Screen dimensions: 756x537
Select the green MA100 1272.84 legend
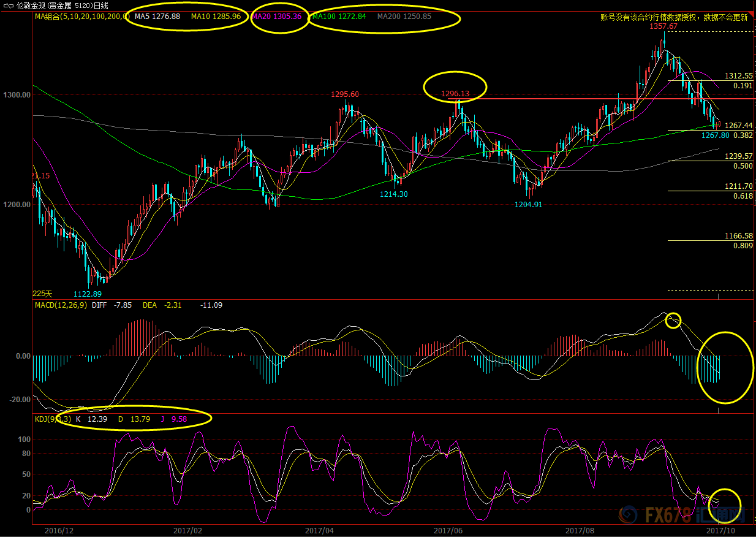[x=339, y=17]
